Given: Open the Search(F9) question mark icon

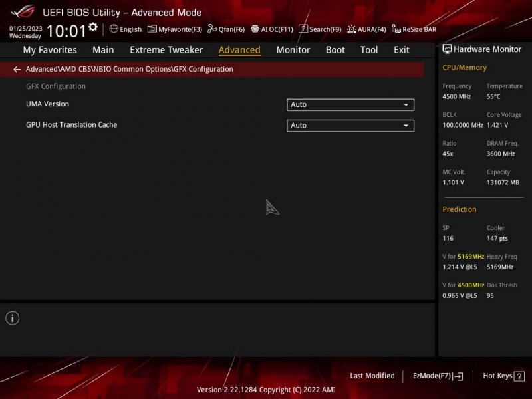Looking at the screenshot, I should tap(303, 29).
